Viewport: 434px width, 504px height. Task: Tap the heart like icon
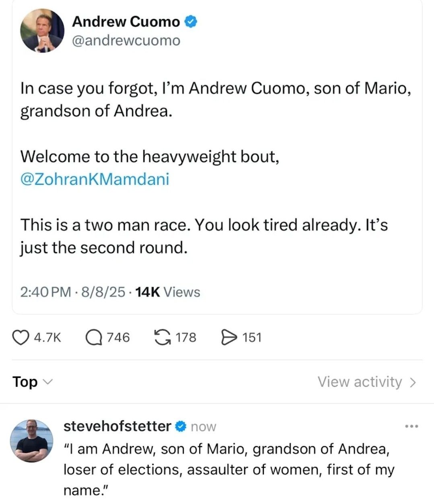21,337
